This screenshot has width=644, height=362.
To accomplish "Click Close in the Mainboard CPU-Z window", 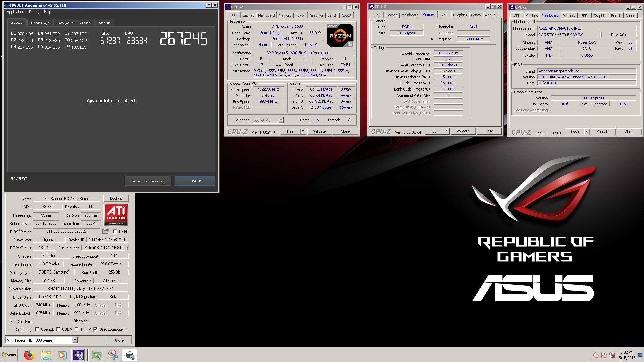I will (629, 132).
